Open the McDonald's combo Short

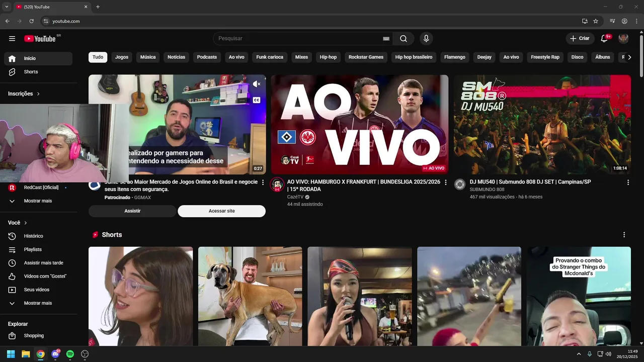(x=579, y=296)
